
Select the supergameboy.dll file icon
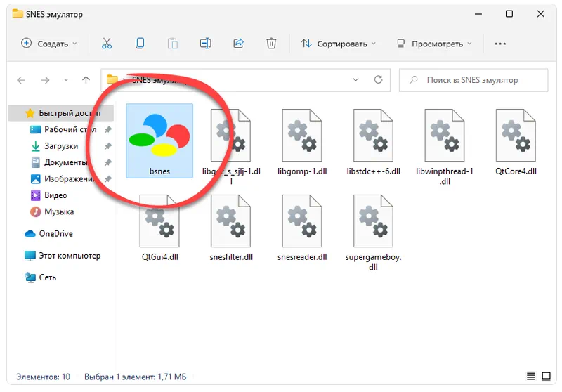tap(373, 221)
